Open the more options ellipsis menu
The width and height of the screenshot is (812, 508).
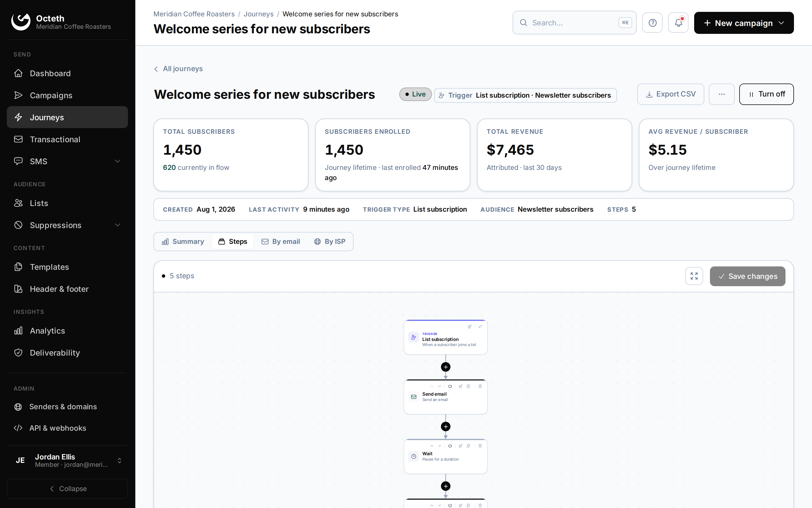(721, 95)
